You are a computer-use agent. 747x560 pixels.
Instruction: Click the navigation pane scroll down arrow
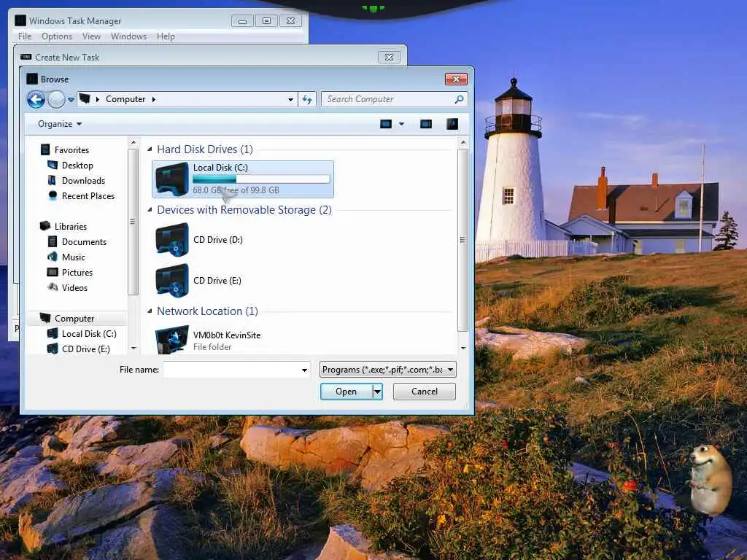click(133, 348)
